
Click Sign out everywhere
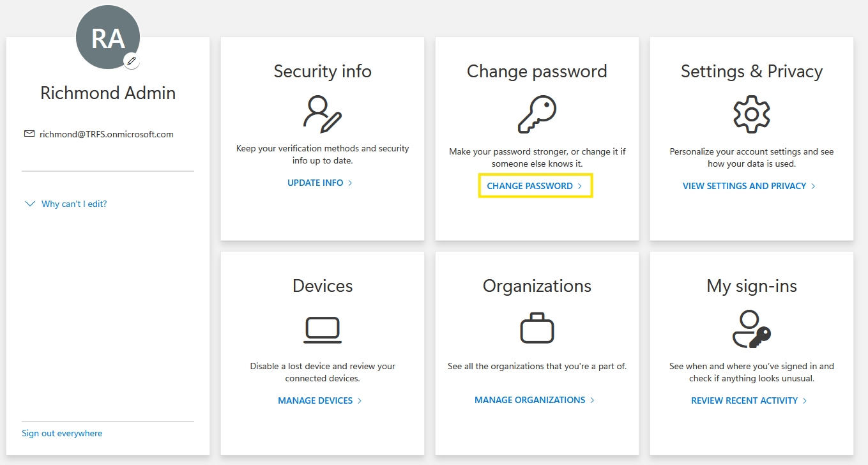tap(62, 433)
